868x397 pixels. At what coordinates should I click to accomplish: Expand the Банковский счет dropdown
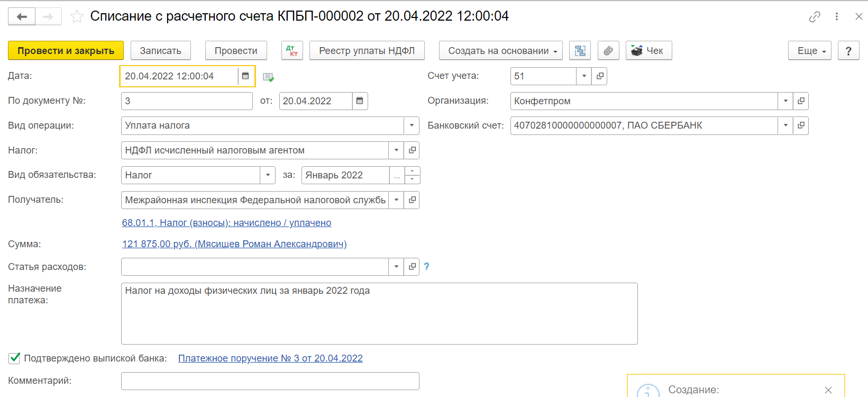pos(785,125)
